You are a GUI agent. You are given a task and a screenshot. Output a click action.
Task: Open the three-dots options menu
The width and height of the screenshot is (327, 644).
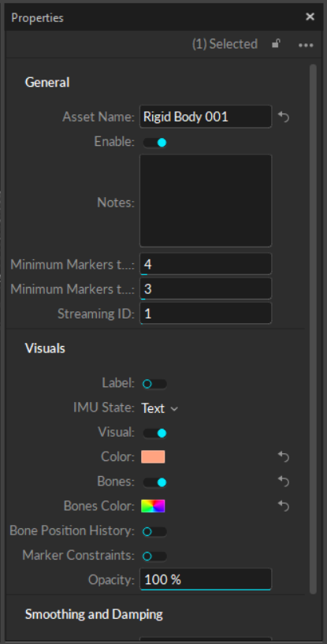coord(306,45)
